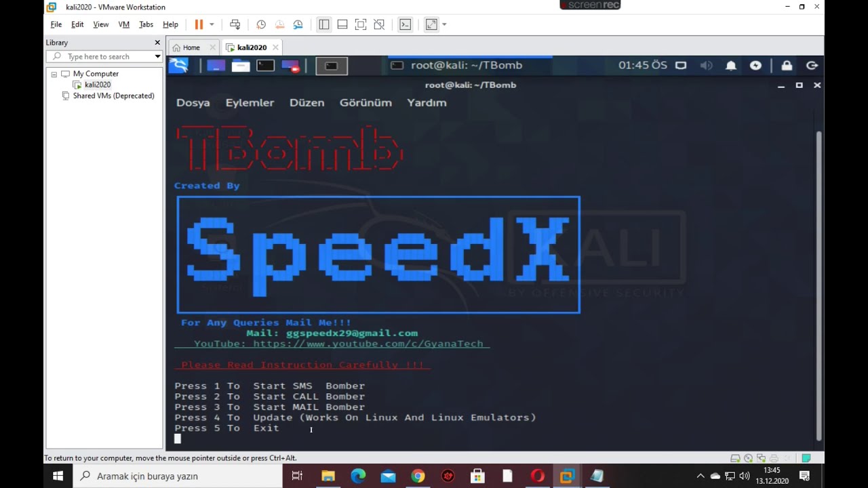Open the console view icon

pos(405,24)
